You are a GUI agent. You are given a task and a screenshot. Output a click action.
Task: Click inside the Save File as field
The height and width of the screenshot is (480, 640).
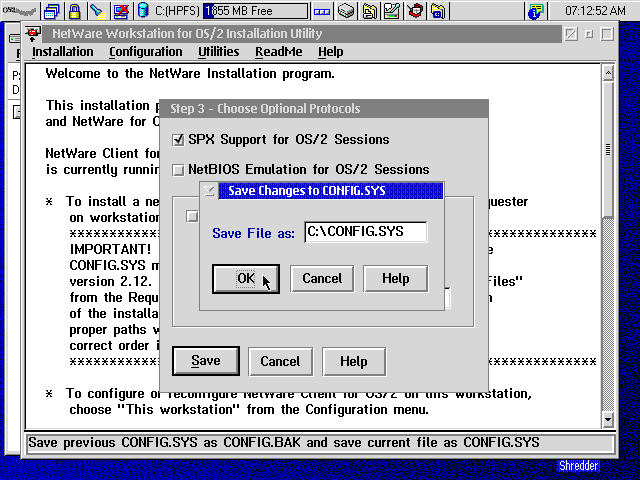[x=366, y=231]
